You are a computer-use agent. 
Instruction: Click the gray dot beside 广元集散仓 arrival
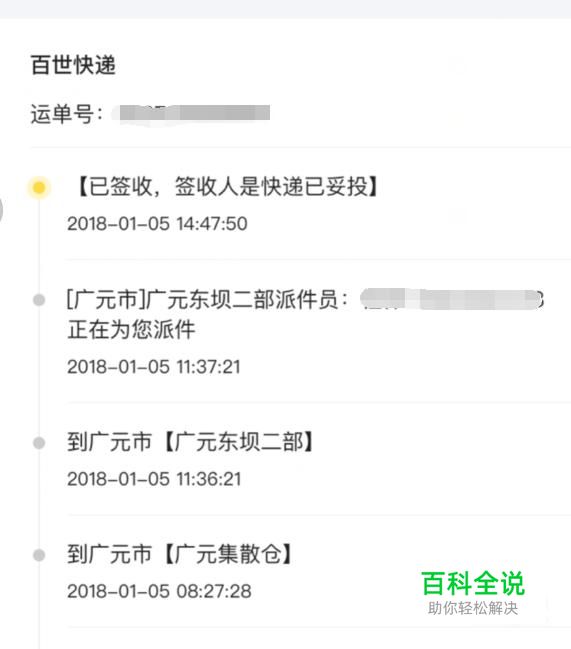point(39,555)
